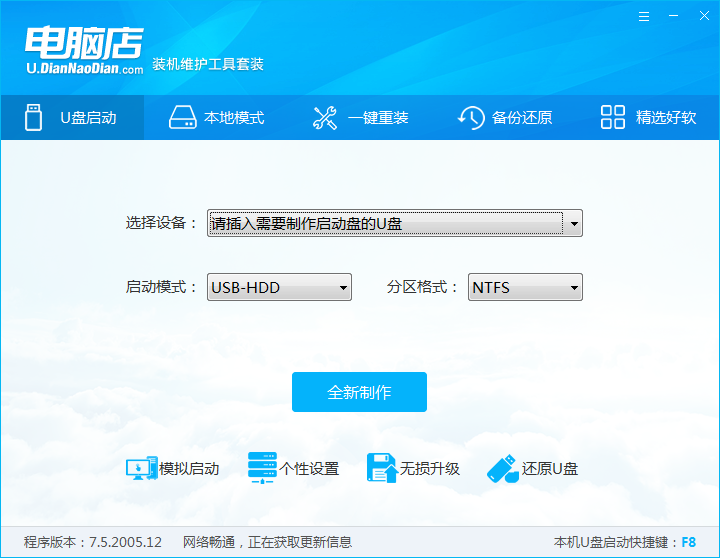The width and height of the screenshot is (720, 558).
Task: Switch to the 本地模式 tab
Action: (x=216, y=118)
